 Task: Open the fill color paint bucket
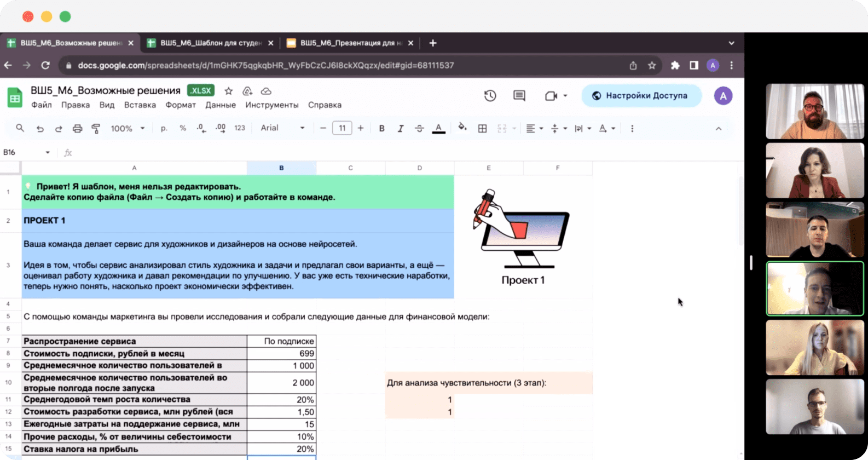pos(462,128)
